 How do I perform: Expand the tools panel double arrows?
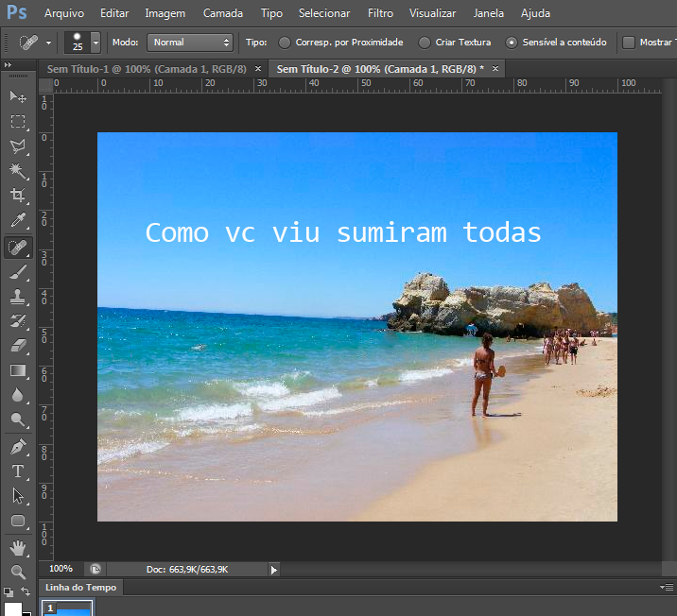[x=8, y=64]
